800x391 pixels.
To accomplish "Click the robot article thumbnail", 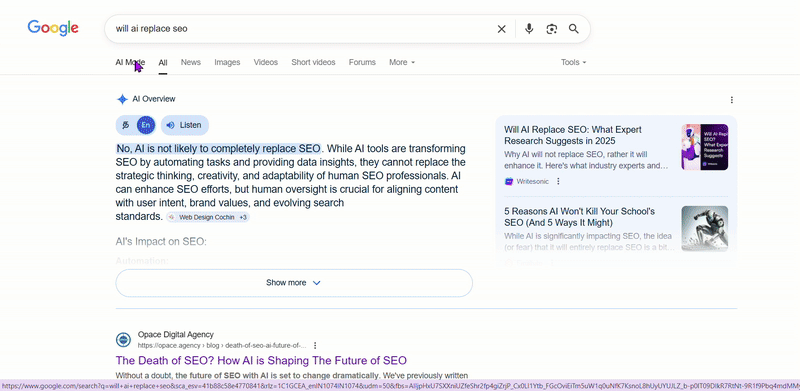I will pos(705,229).
